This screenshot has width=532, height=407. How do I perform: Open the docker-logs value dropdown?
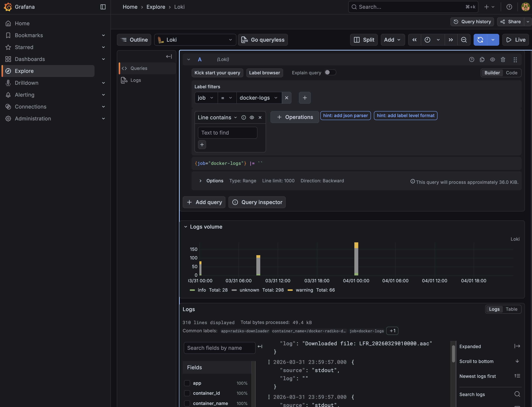(x=259, y=98)
